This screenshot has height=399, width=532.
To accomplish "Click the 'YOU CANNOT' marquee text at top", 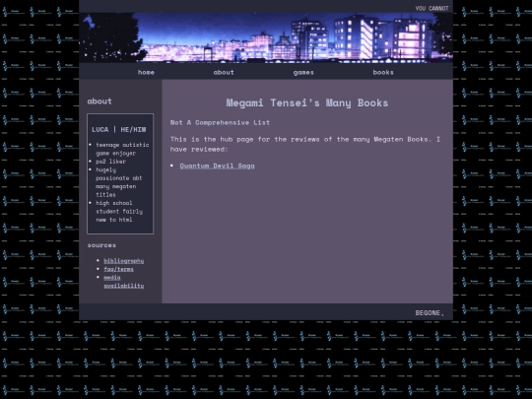I will point(432,8).
